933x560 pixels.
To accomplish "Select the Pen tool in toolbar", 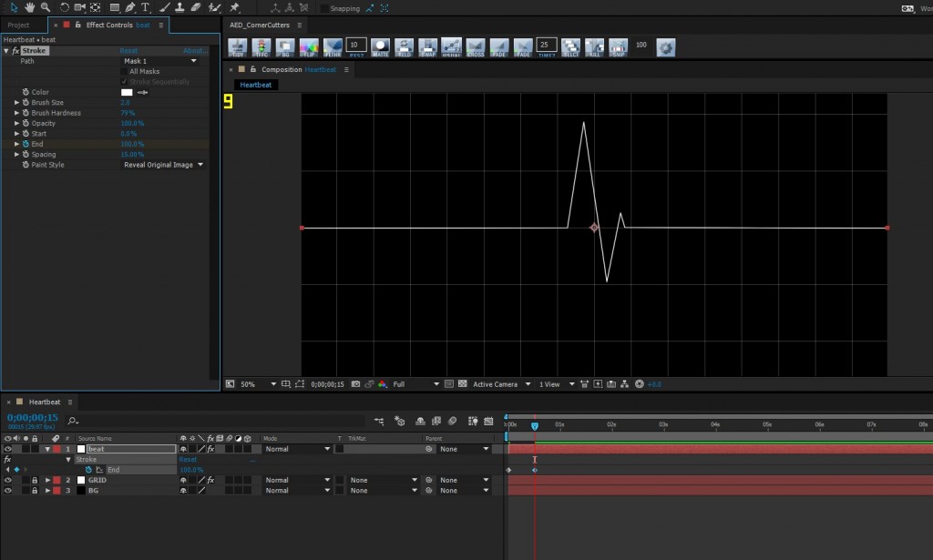I will (130, 7).
